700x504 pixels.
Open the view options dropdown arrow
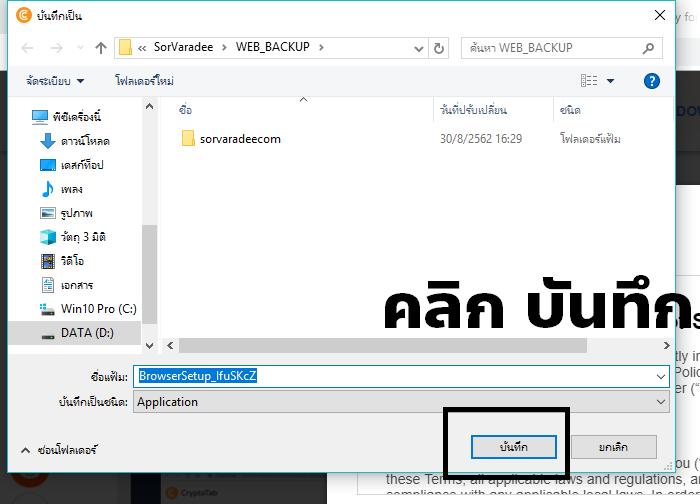pyautogui.click(x=610, y=81)
